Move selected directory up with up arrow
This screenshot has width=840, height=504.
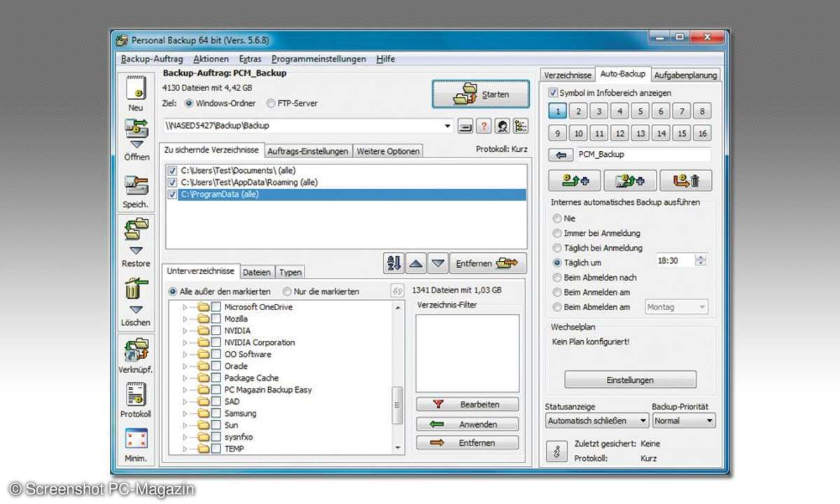[416, 264]
